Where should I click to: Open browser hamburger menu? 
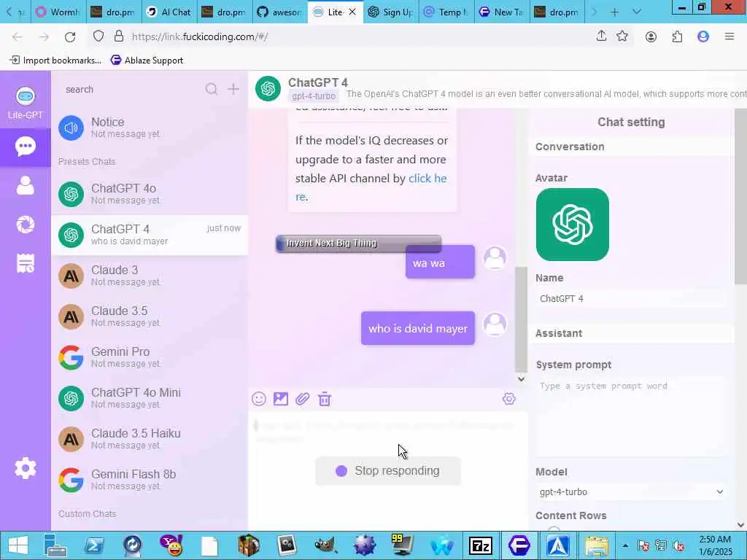pos(729,36)
